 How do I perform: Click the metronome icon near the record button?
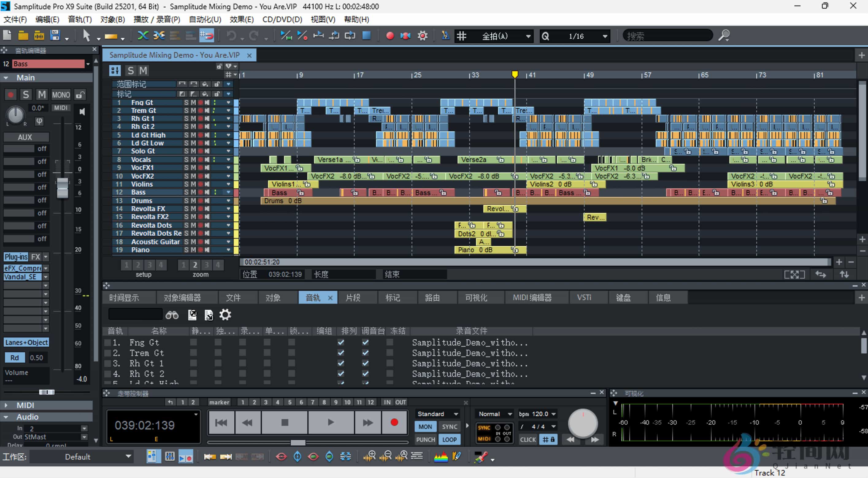click(x=445, y=35)
